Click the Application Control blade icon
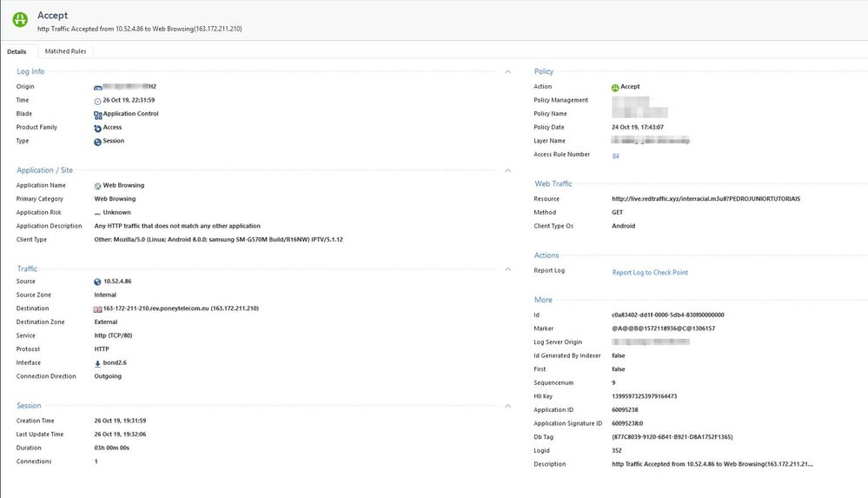Screen dimensions: 868x498 [x=98, y=114]
